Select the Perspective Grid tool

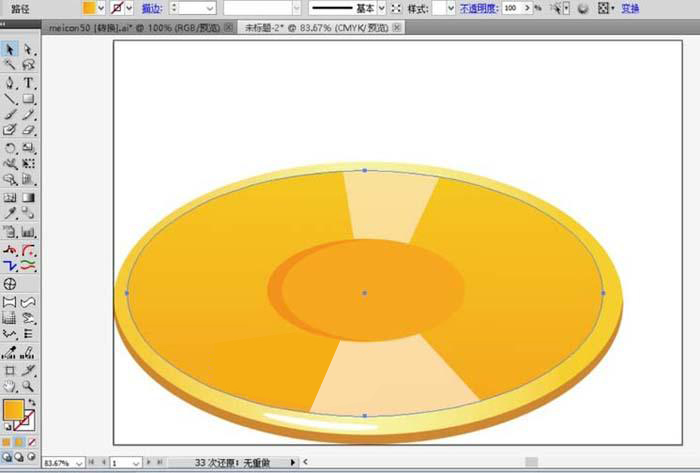[29, 180]
